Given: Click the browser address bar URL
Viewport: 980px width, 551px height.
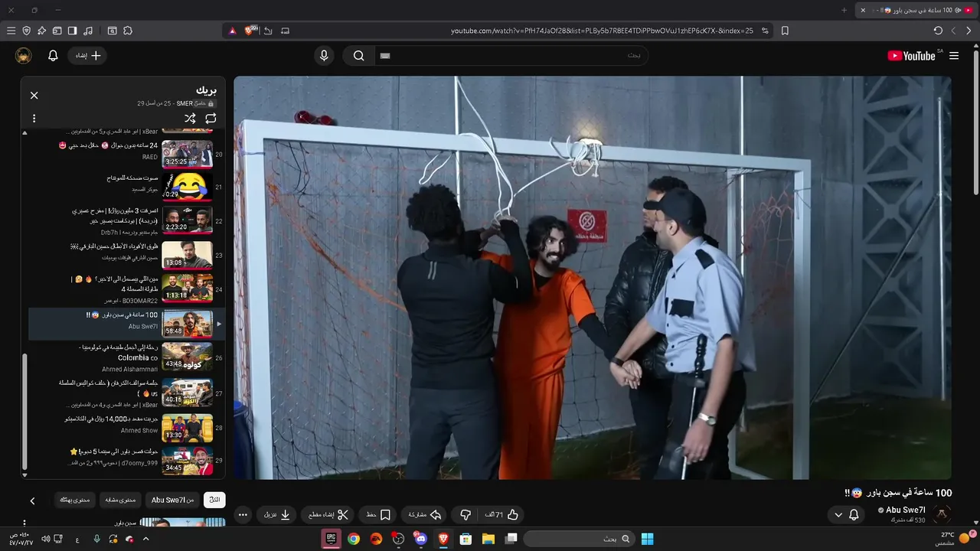Looking at the screenshot, I should coord(602,31).
